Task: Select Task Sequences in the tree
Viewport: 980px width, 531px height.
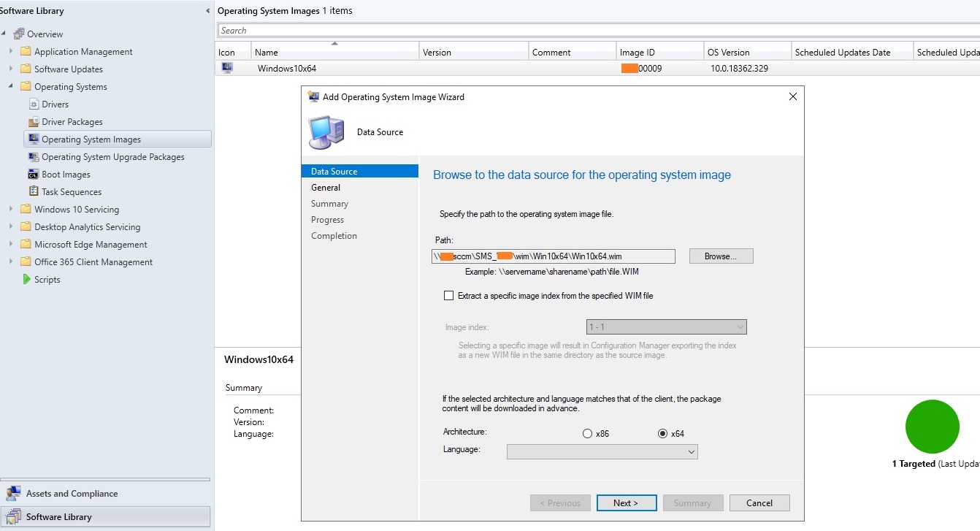Action: coord(72,192)
